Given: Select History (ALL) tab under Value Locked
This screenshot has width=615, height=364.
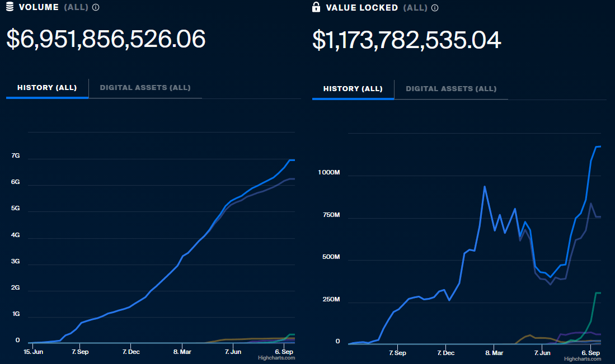Looking at the screenshot, I should click(353, 89).
